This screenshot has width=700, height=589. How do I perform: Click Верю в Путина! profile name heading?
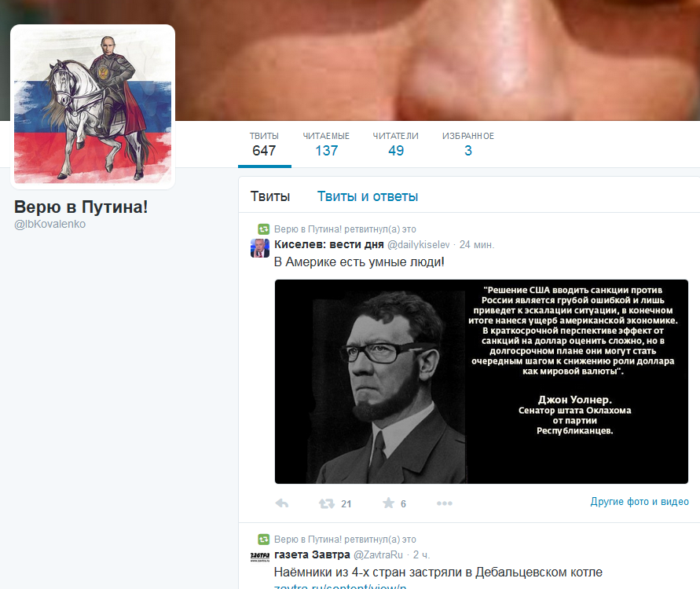(81, 207)
